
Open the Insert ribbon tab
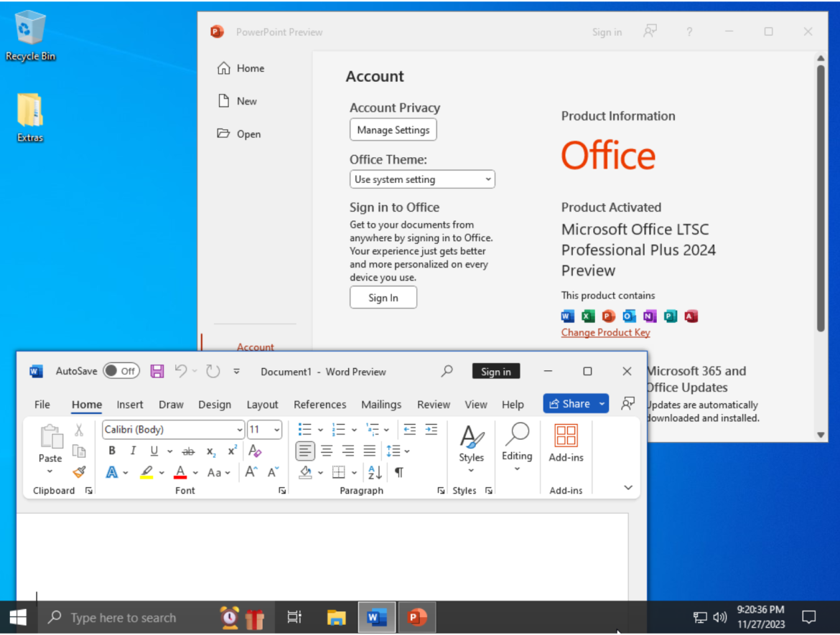(x=130, y=405)
